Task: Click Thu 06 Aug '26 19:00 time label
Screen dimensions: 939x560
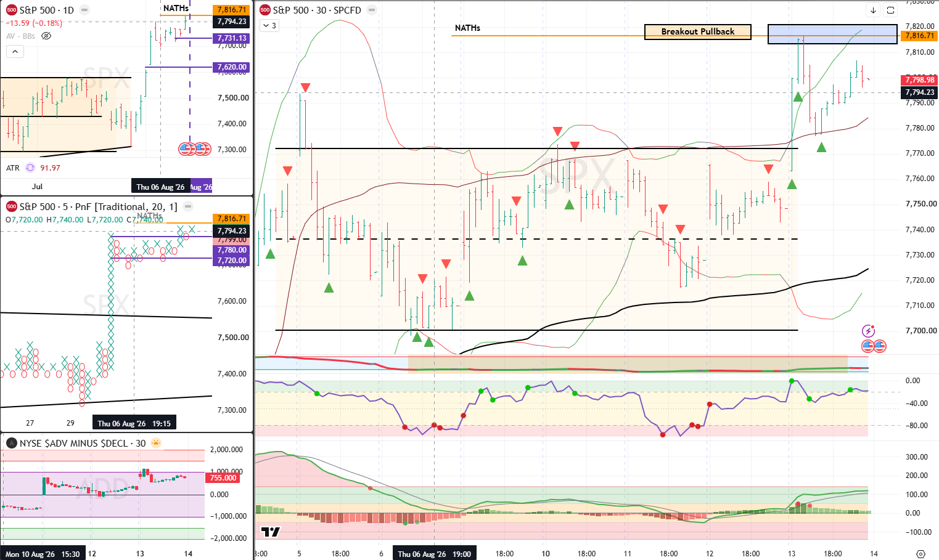Action: [x=434, y=554]
